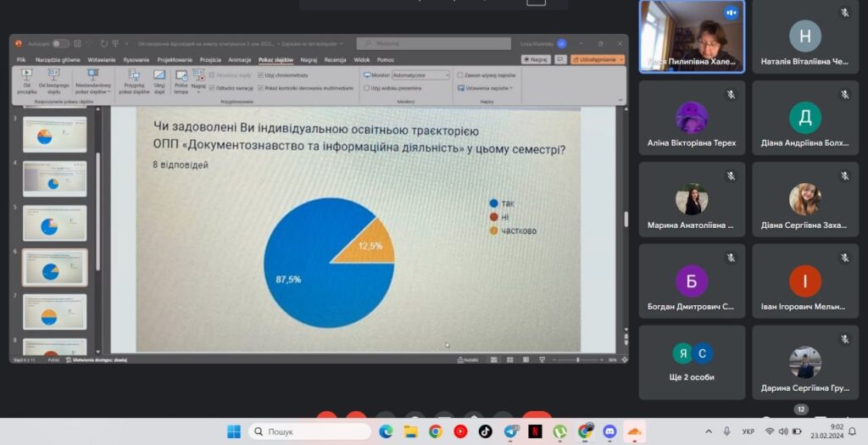Click Przygotuj pokaz slajdów icon

[x=134, y=79]
